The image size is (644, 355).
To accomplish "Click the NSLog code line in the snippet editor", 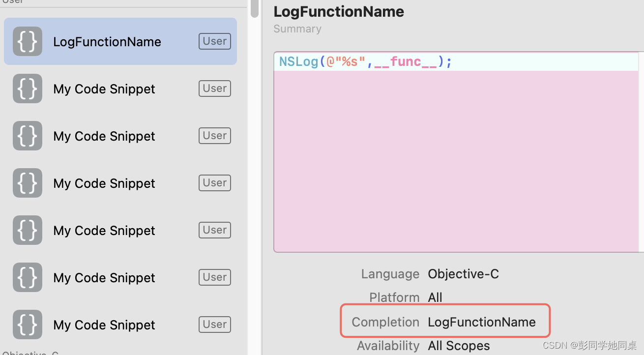I will 365,62.
